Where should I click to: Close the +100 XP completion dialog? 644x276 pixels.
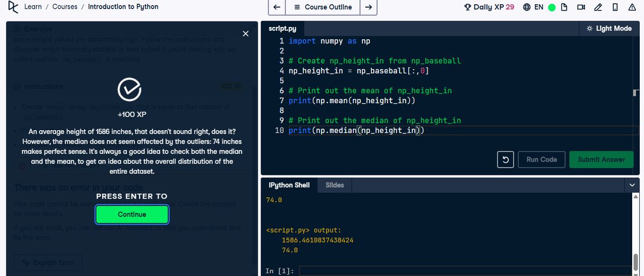tap(245, 34)
